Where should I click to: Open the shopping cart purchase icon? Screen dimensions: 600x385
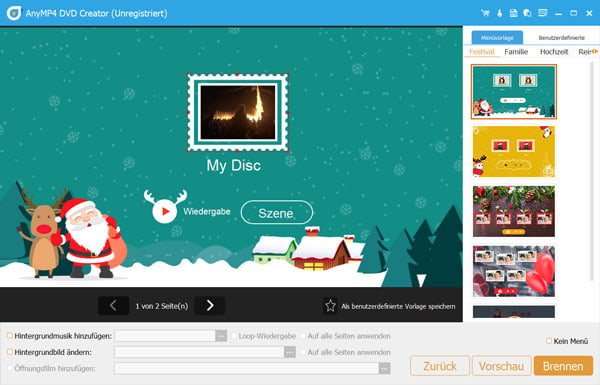click(x=485, y=13)
